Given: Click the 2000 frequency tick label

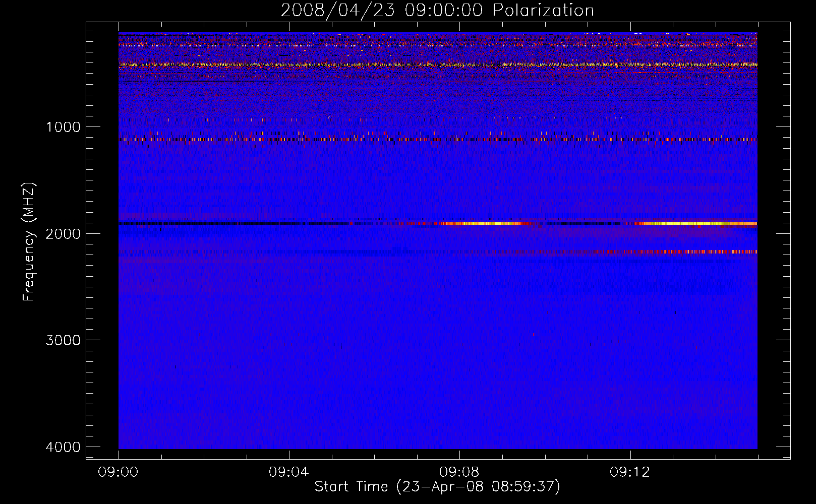Looking at the screenshot, I should 63,234.
